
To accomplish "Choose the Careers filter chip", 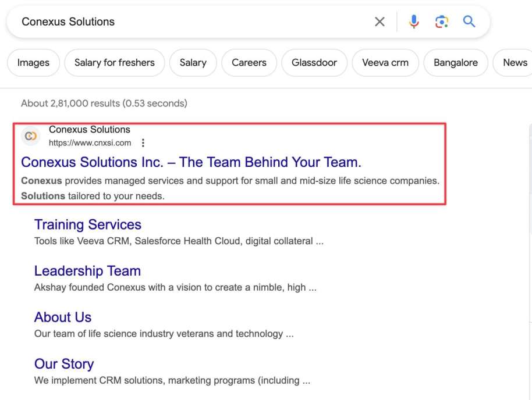I will click(x=249, y=63).
